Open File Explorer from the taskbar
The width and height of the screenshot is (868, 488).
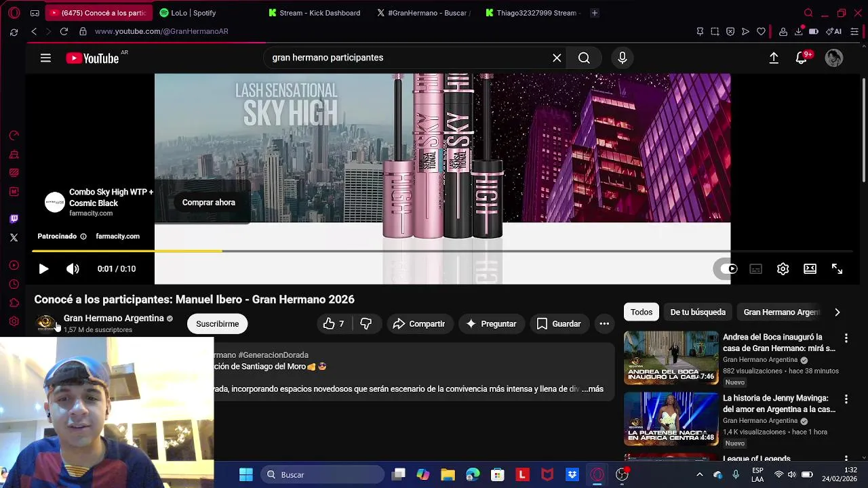click(448, 475)
